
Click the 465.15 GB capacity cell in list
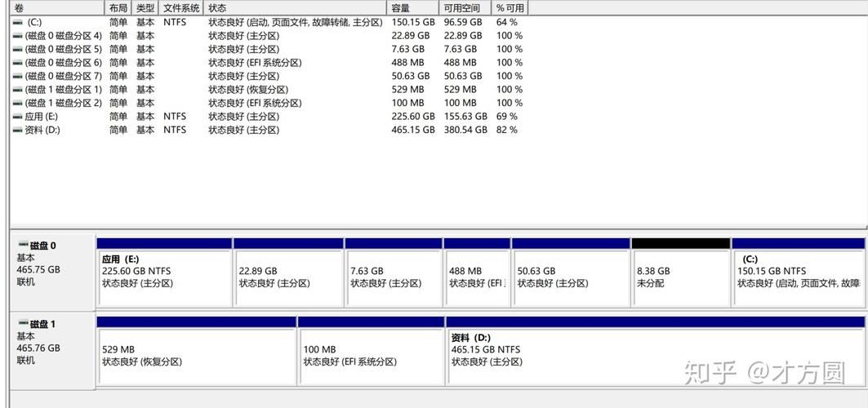click(x=413, y=131)
